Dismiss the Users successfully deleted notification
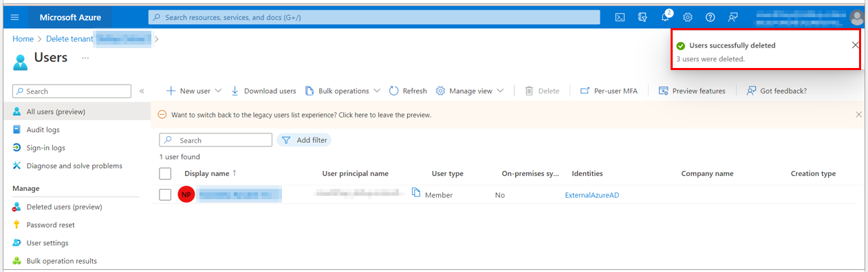Image resolution: width=868 pixels, height=272 pixels. [855, 45]
